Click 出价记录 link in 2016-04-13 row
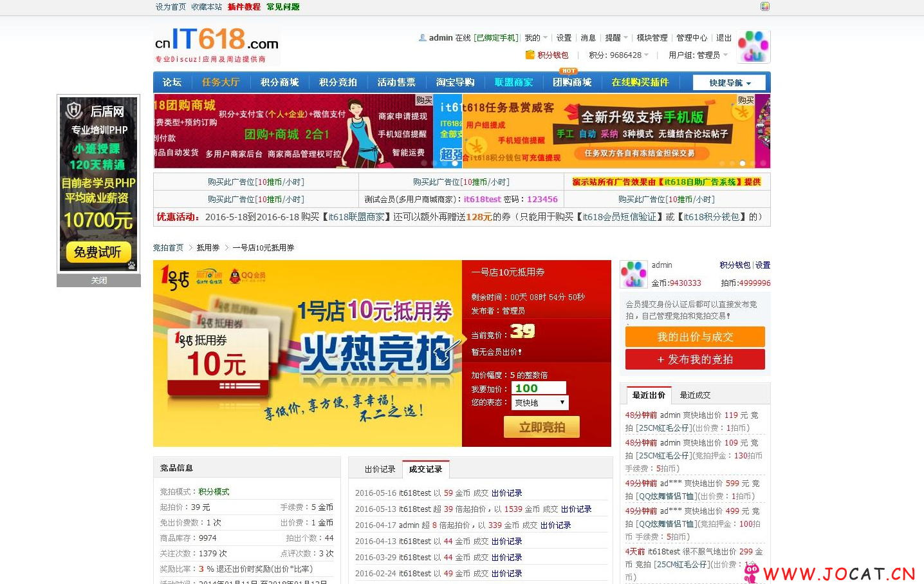Viewport: 924px width, 584px height. (x=507, y=542)
